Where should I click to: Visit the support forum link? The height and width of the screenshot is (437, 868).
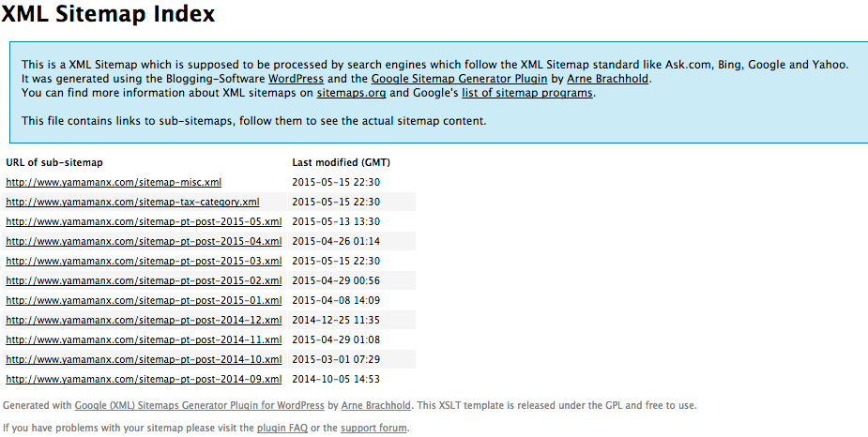pyautogui.click(x=373, y=429)
